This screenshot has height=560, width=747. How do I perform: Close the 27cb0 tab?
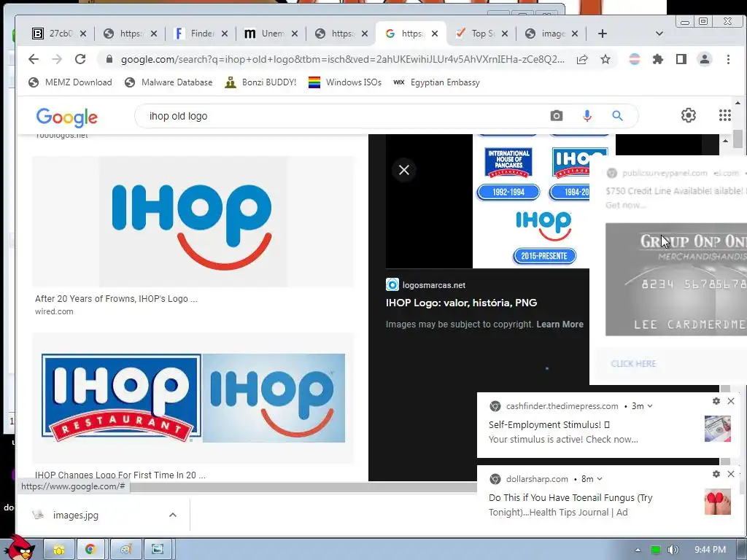pos(83,34)
